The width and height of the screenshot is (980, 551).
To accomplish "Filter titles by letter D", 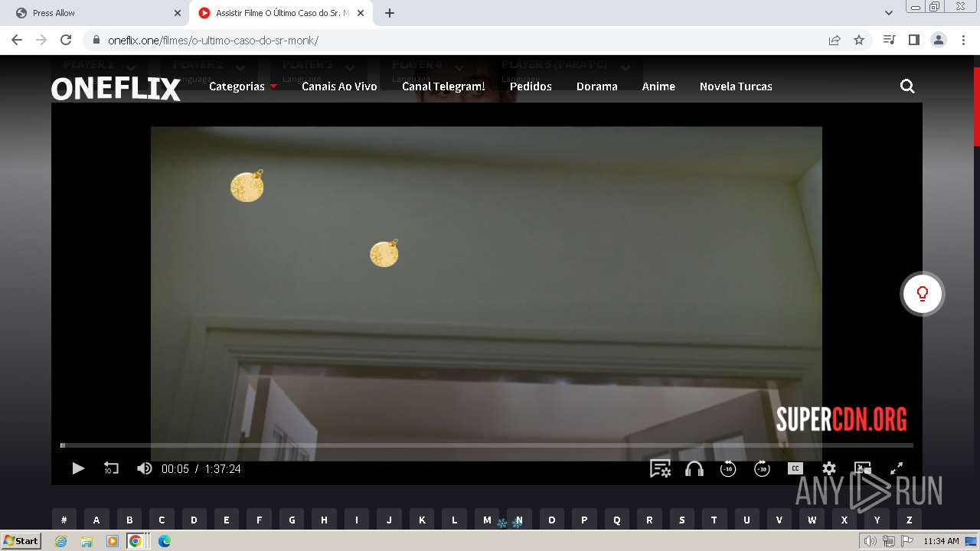I will tap(194, 520).
